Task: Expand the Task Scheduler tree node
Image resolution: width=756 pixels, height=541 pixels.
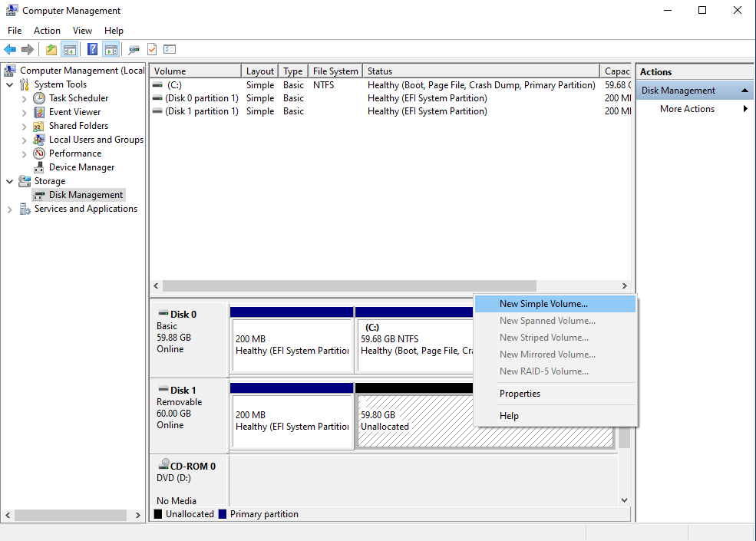Action: click(x=25, y=99)
